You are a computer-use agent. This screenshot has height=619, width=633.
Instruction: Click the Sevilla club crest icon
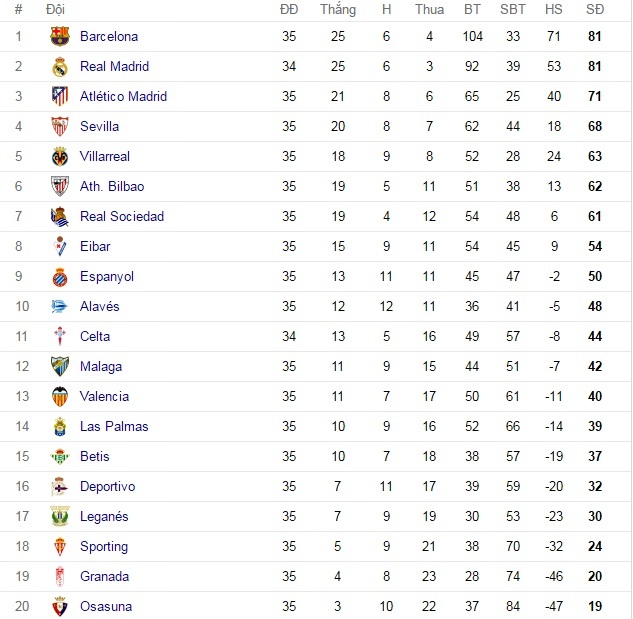60,127
